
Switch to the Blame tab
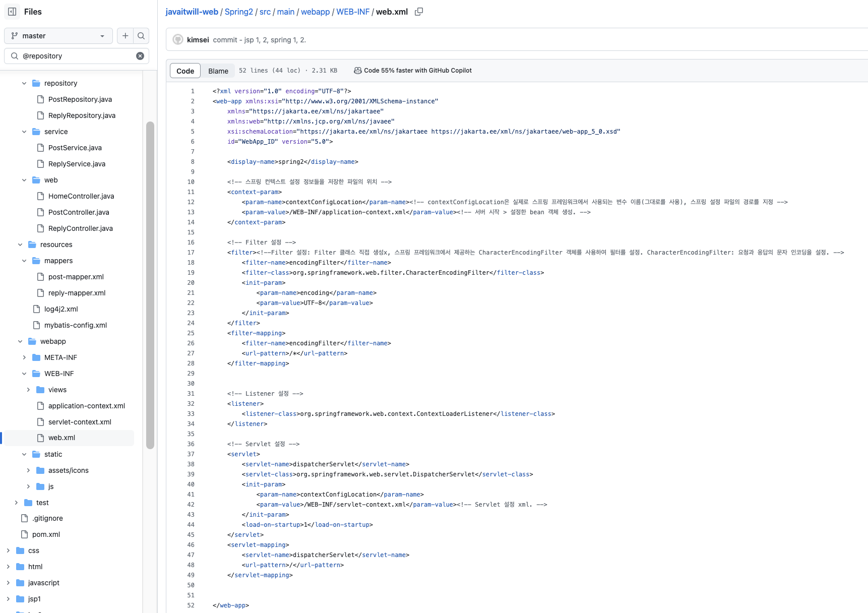point(218,71)
